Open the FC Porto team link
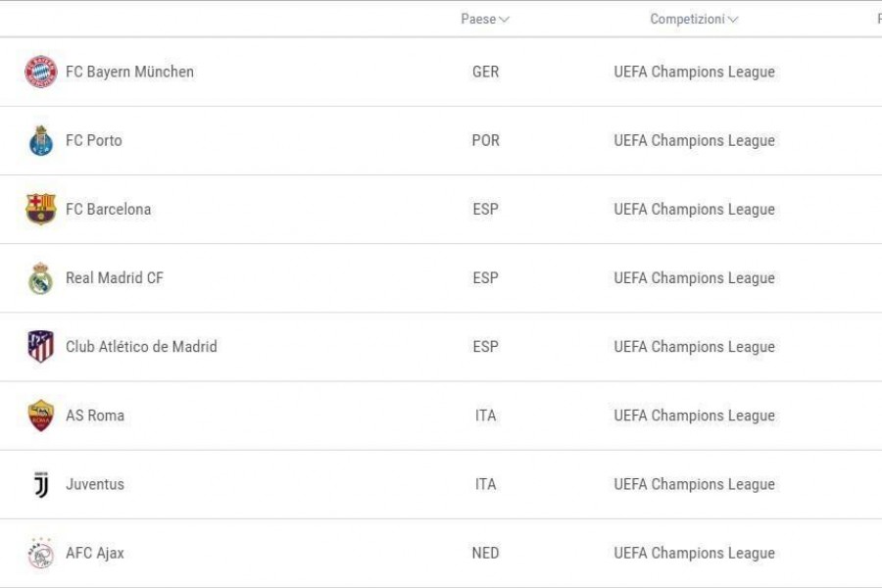882x588 pixels. tap(94, 141)
